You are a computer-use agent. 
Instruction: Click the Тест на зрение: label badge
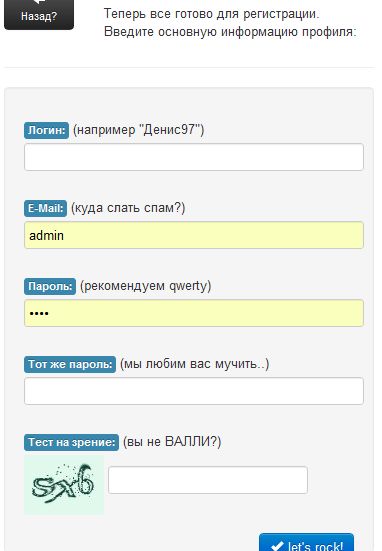pyautogui.click(x=71, y=442)
